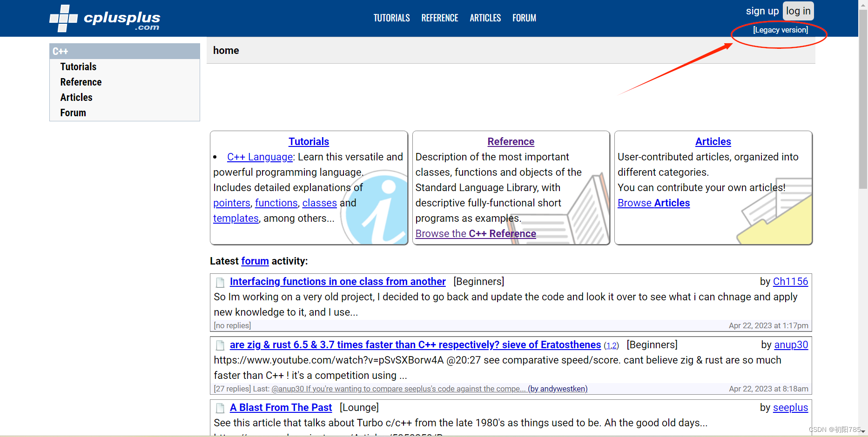View profile of user anup30
This screenshot has width=868, height=437.
coord(791,345)
